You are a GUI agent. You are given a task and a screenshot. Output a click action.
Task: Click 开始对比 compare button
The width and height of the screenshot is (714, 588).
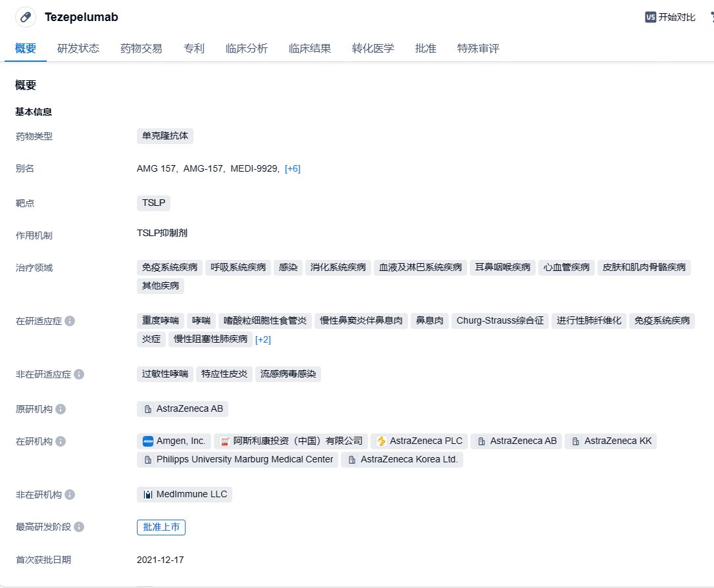[x=671, y=17]
